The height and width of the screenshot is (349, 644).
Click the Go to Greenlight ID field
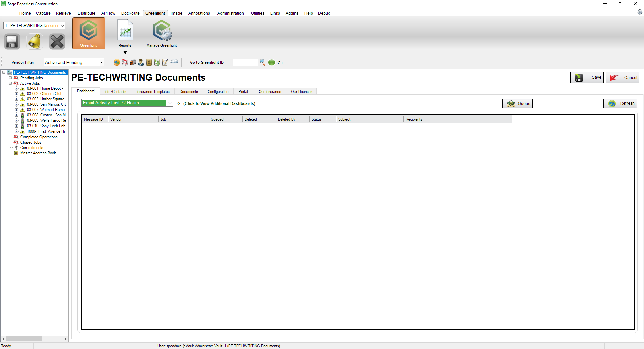tap(246, 62)
